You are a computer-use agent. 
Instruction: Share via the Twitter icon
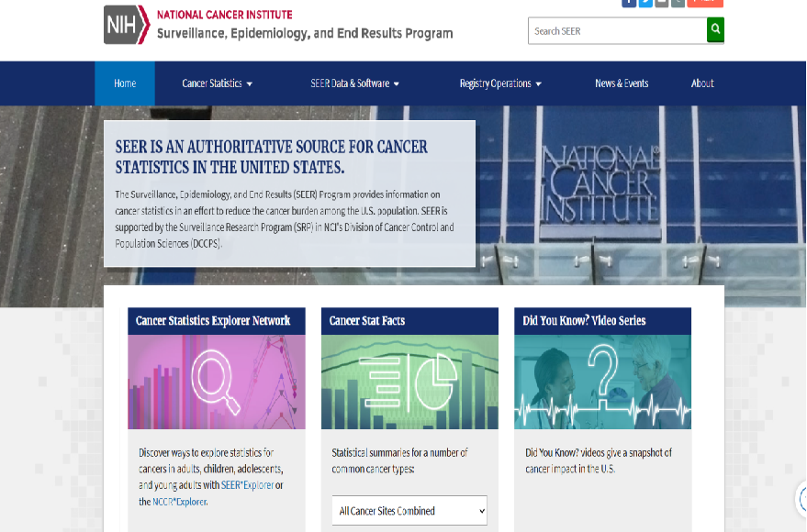pyautogui.click(x=645, y=3)
